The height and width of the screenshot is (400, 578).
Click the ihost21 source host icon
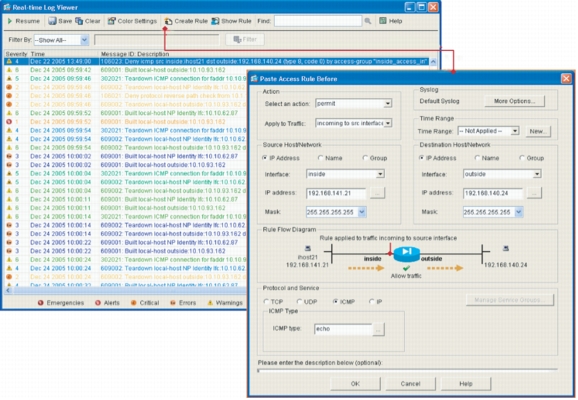(308, 248)
